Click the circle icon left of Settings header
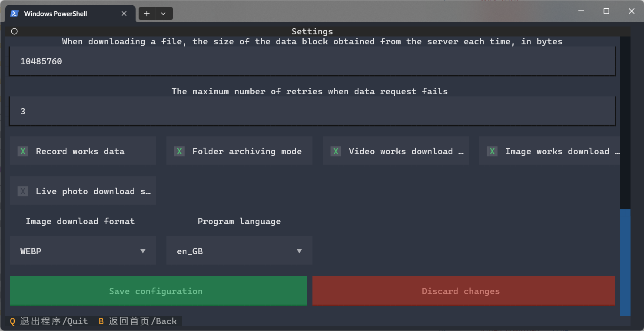Image resolution: width=644 pixels, height=331 pixels. [14, 31]
